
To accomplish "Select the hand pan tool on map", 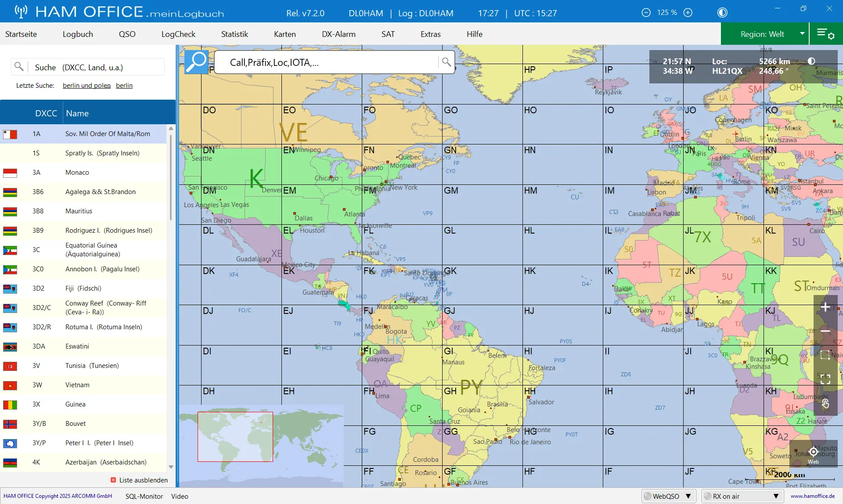I will [825, 403].
